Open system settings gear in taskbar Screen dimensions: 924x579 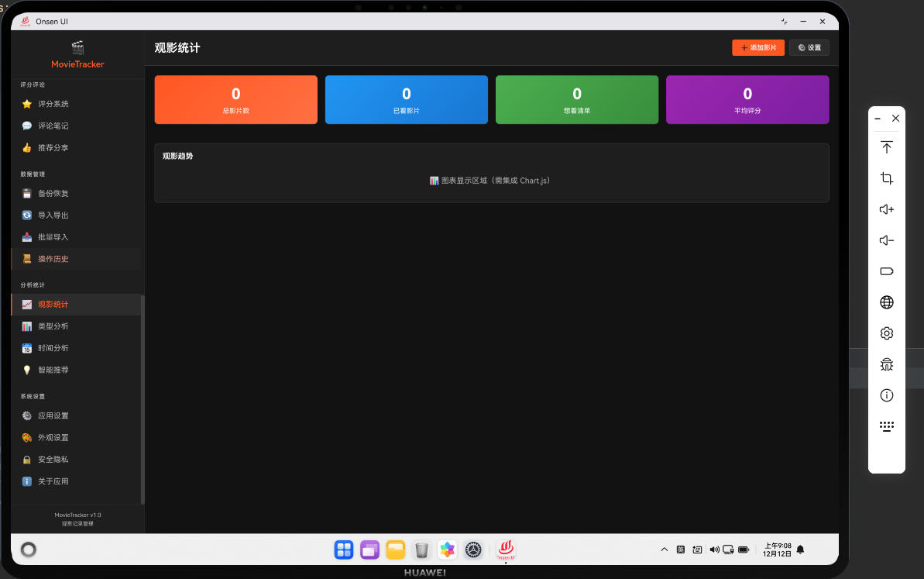[x=473, y=550]
